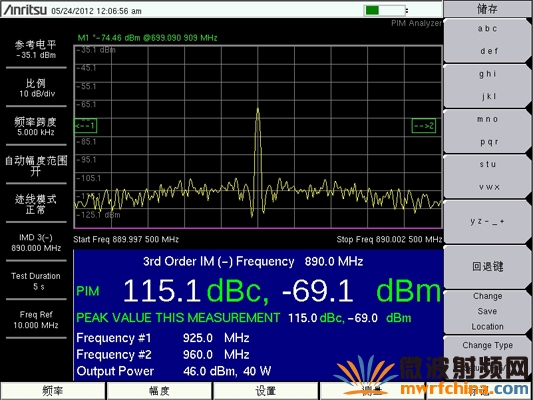Open the Change Type softkey
This screenshot has width=533, height=400.
487,345
